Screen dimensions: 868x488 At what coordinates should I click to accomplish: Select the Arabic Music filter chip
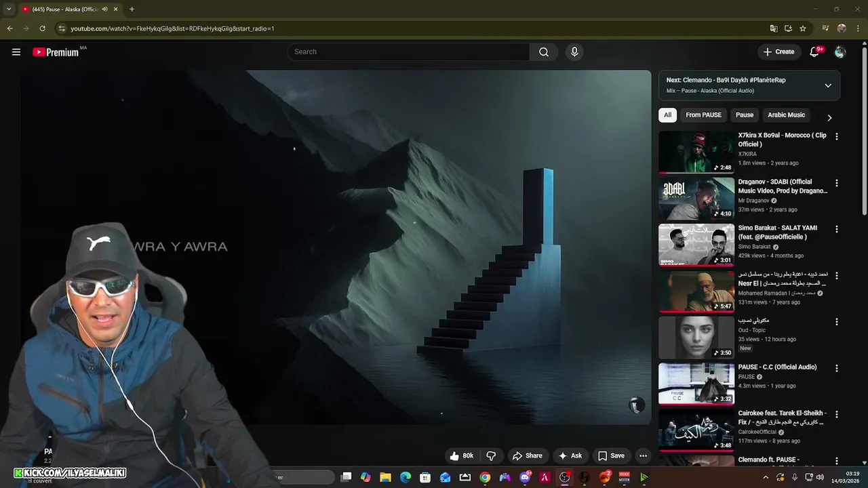[x=786, y=115]
